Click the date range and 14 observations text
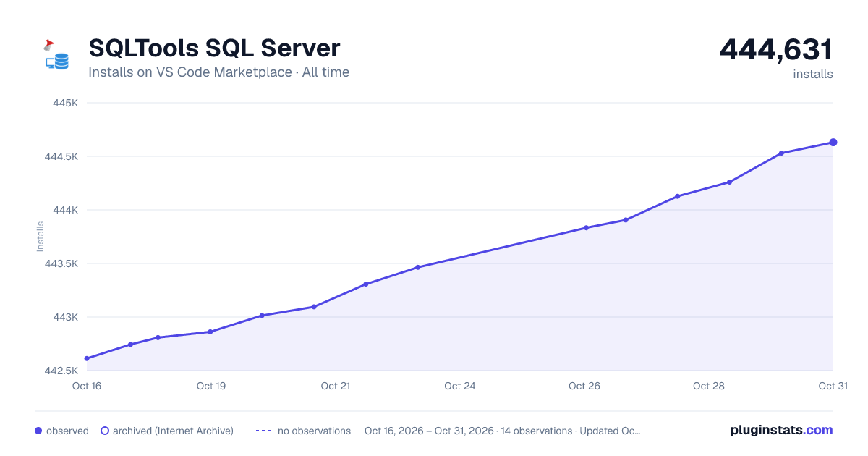Screen dimensions: 868x456 point(503,431)
